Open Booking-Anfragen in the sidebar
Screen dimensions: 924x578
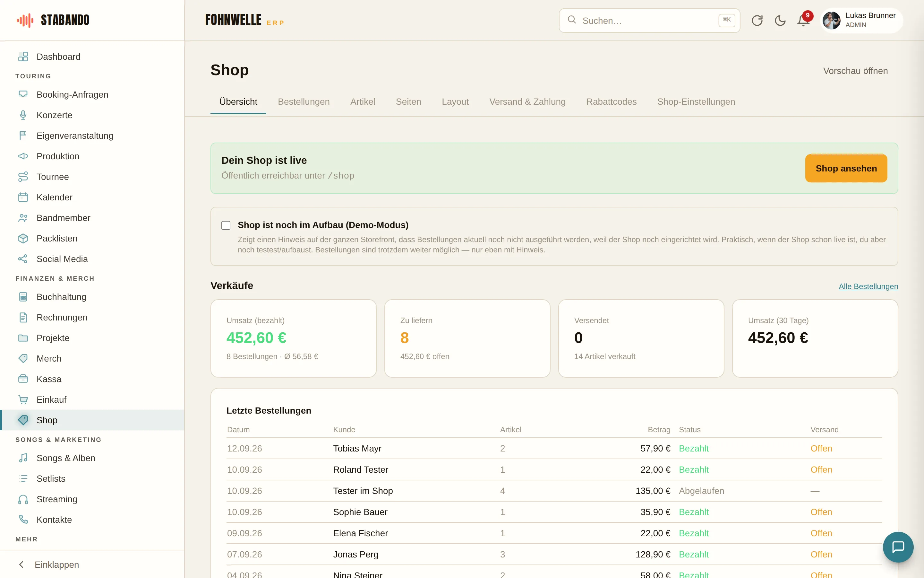pyautogui.click(x=92, y=94)
